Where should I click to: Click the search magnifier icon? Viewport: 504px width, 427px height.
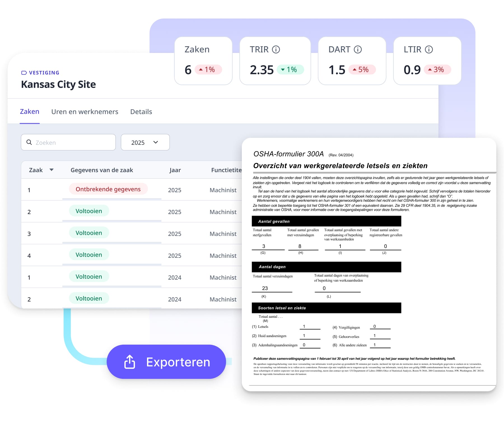click(29, 142)
